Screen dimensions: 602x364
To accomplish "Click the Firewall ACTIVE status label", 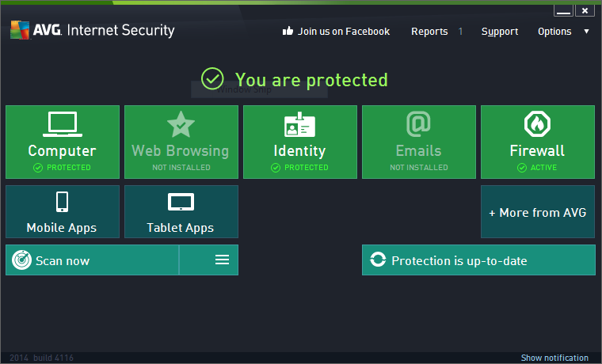I will coord(543,168).
